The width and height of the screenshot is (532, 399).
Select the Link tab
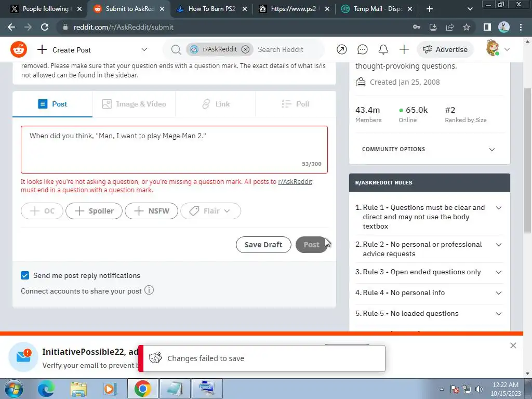(216, 104)
